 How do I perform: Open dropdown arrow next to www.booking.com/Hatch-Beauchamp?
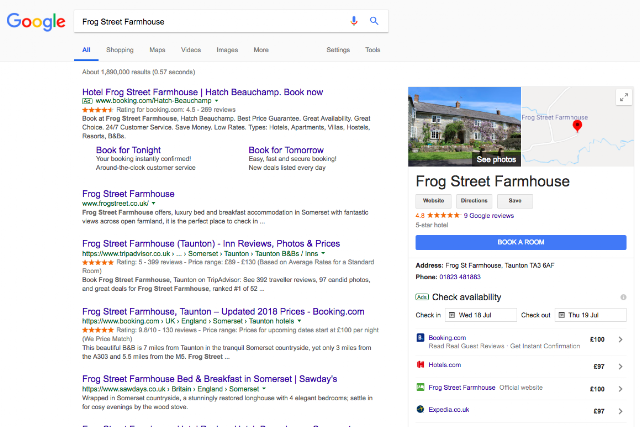pos(217,101)
